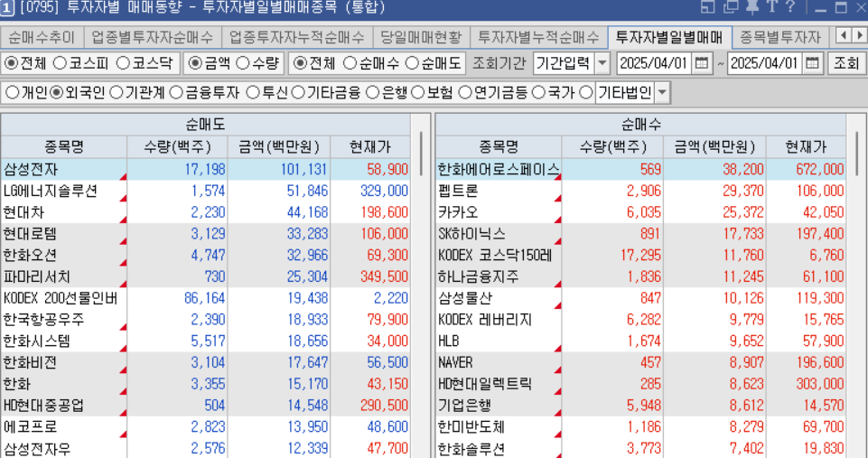
Task: Select the 기타금융 radio button
Action: [x=298, y=92]
